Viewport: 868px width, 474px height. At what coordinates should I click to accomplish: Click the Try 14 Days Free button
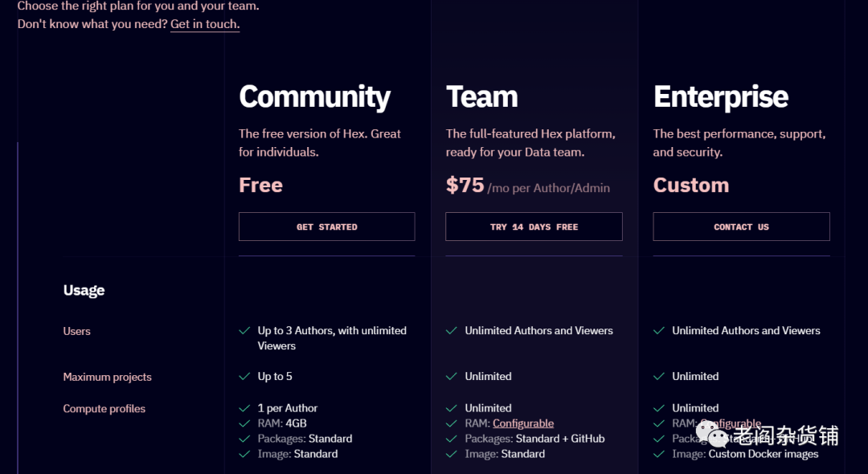[x=534, y=227]
